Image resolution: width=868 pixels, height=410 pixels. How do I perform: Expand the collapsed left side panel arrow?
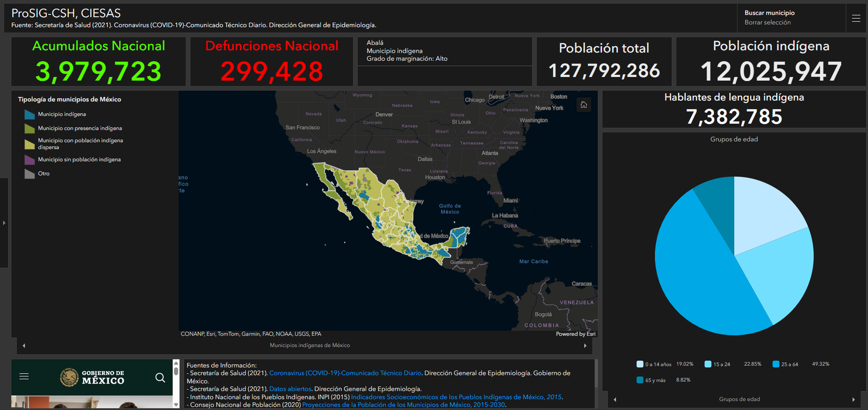(4, 223)
